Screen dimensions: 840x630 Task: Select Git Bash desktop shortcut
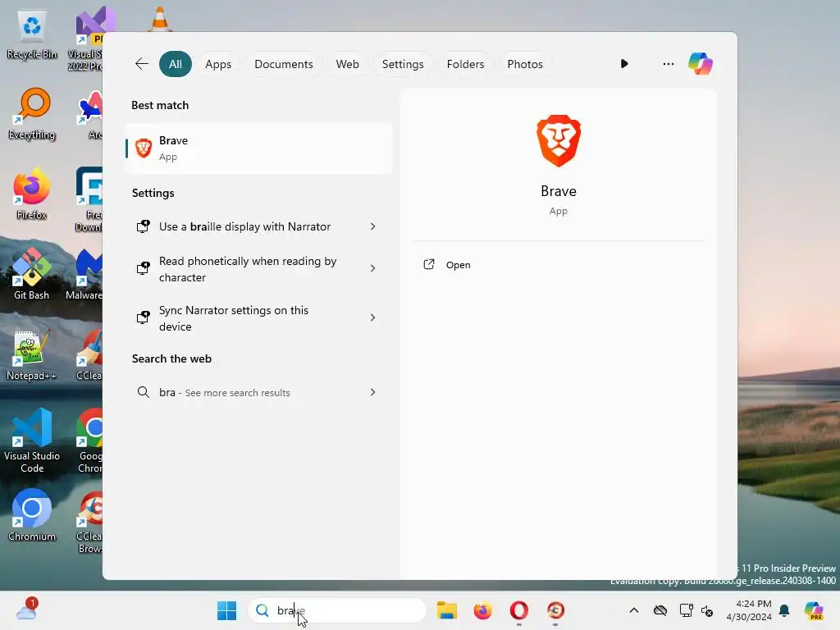tap(32, 275)
